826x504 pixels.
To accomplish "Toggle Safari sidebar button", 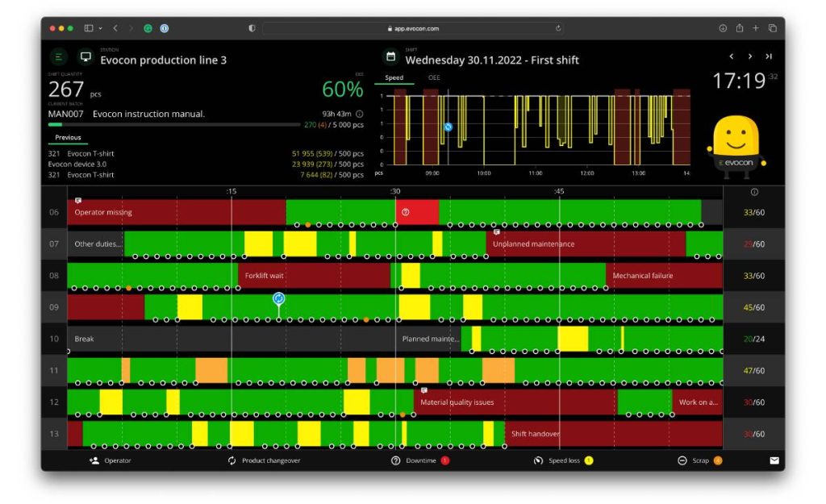I will click(89, 28).
